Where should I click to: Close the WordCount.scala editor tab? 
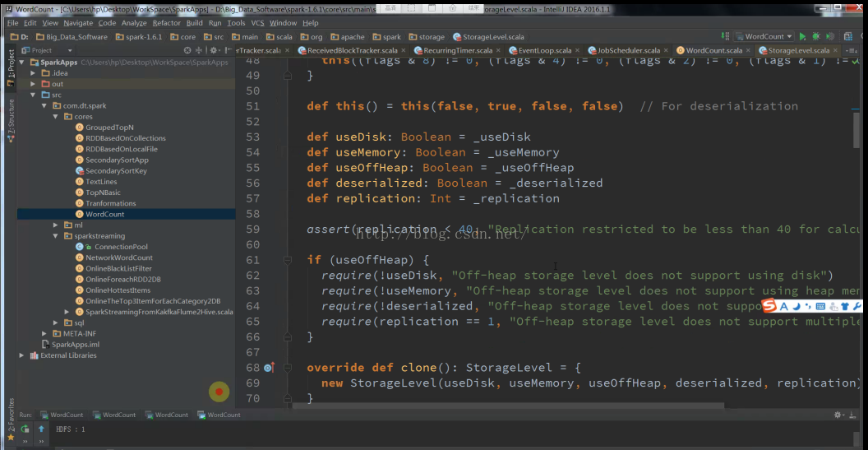click(747, 50)
